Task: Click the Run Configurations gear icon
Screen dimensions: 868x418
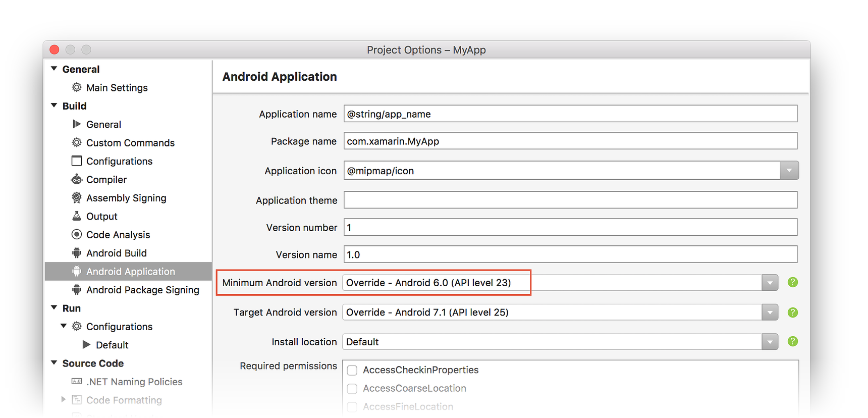Action: point(77,326)
